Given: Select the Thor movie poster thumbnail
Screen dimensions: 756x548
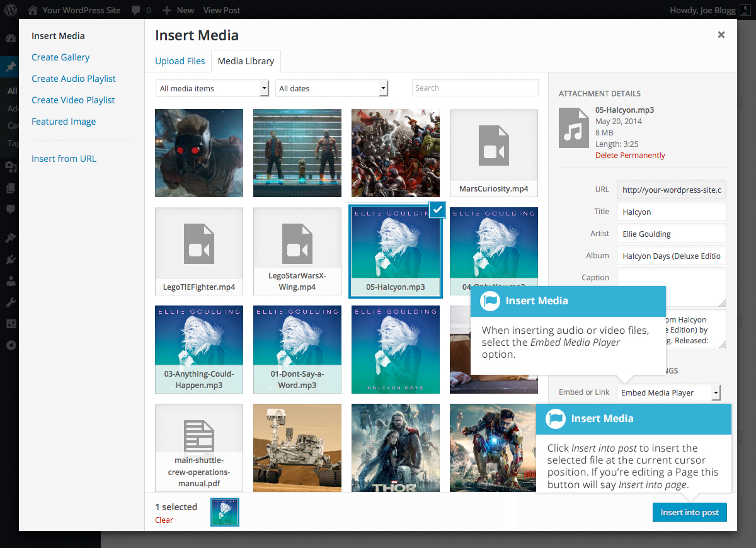Looking at the screenshot, I should (396, 448).
